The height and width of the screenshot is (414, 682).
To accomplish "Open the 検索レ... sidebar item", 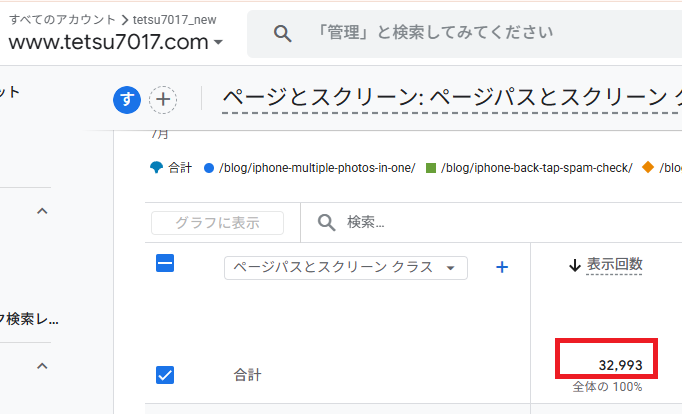I will [x=29, y=319].
